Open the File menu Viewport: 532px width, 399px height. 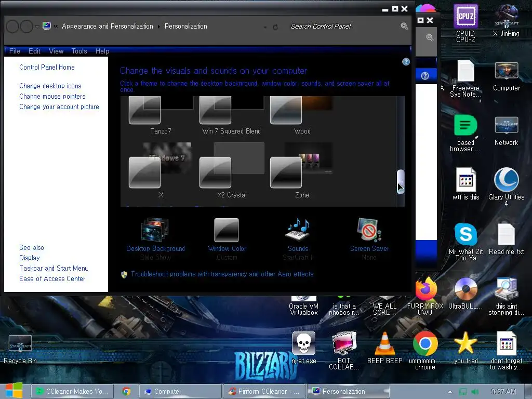15,51
